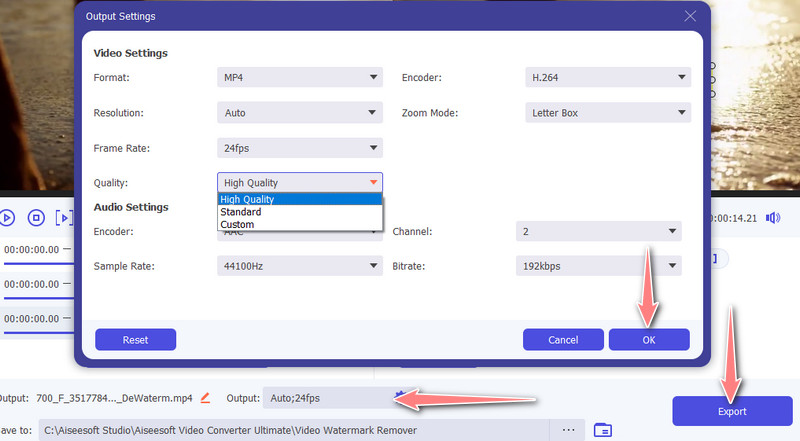The image size is (800, 441).
Task: Click the Save to path field
Action: pos(300,430)
